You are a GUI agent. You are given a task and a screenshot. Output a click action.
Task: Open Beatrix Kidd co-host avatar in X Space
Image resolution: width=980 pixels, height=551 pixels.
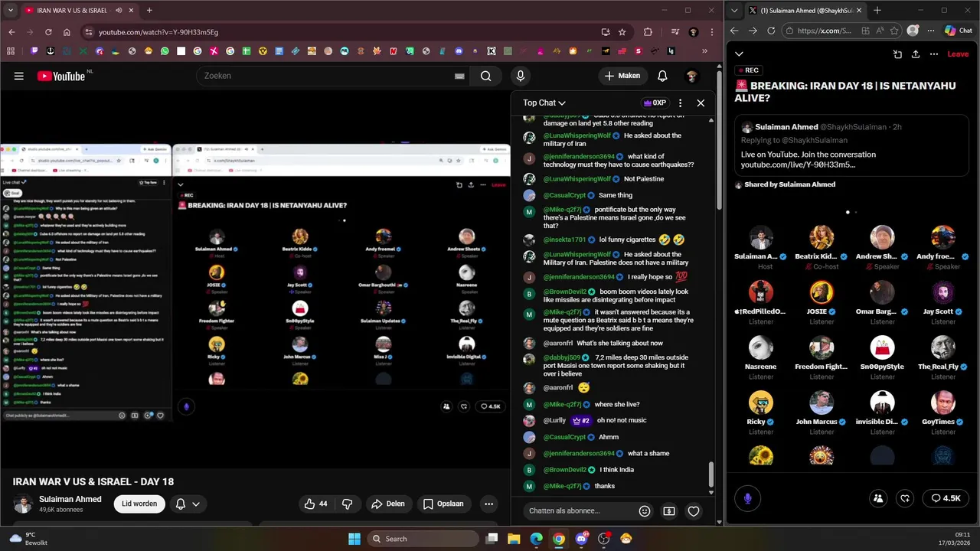pyautogui.click(x=822, y=237)
